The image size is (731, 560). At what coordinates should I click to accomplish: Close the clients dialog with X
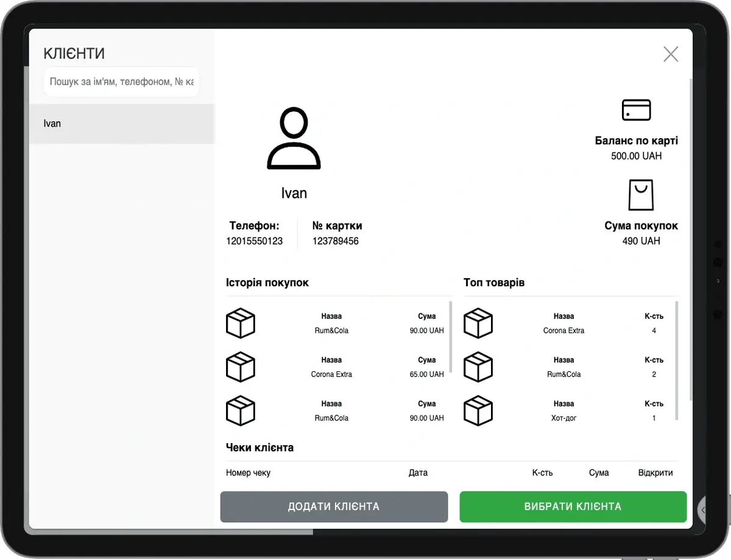(671, 54)
